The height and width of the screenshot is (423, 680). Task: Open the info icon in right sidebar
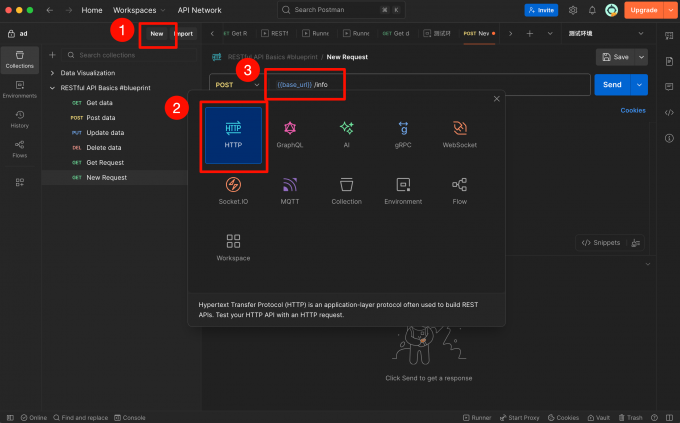pos(669,138)
